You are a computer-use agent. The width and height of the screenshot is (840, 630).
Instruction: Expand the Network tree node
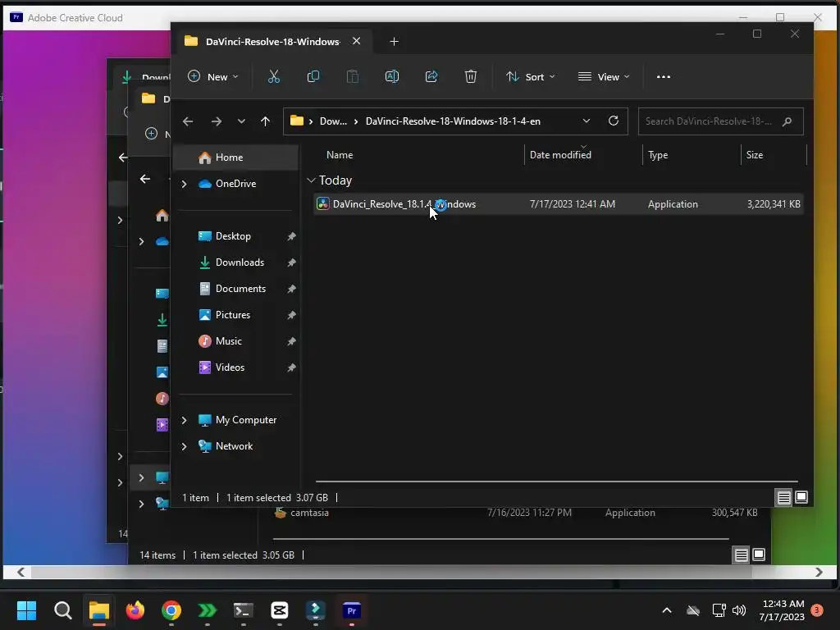click(x=185, y=446)
